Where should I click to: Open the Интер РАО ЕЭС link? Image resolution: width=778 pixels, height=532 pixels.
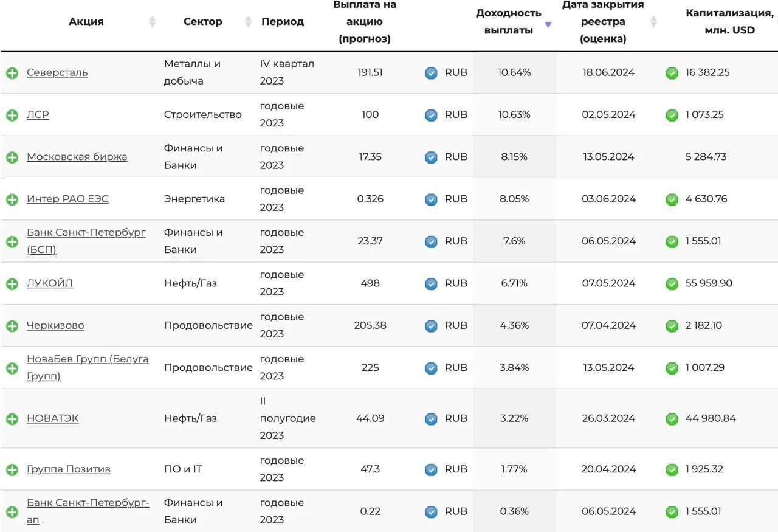point(67,199)
